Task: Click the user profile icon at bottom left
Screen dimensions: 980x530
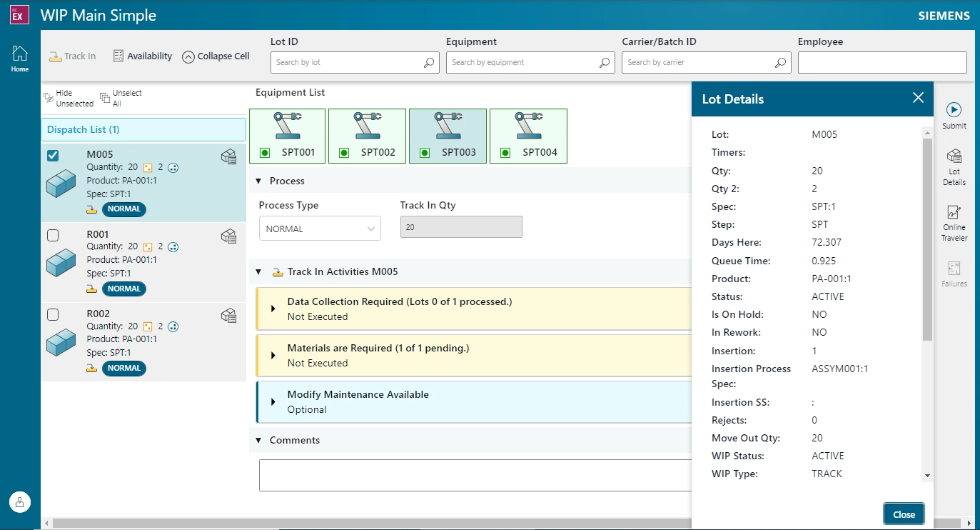Action: click(19, 501)
